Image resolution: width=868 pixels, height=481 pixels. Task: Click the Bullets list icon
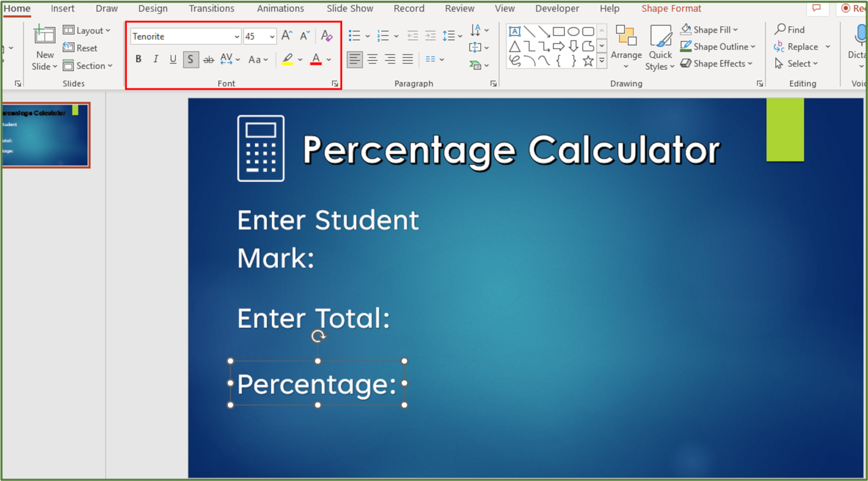tap(355, 36)
